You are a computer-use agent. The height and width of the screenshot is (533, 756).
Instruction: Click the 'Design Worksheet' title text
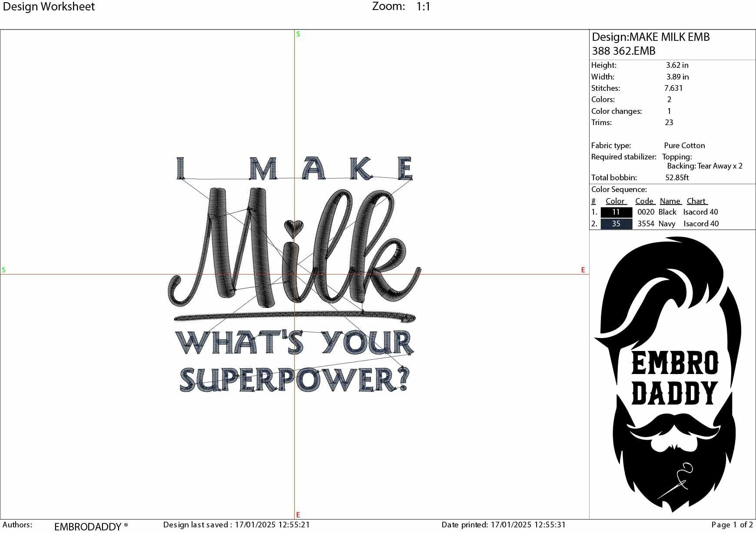point(49,7)
